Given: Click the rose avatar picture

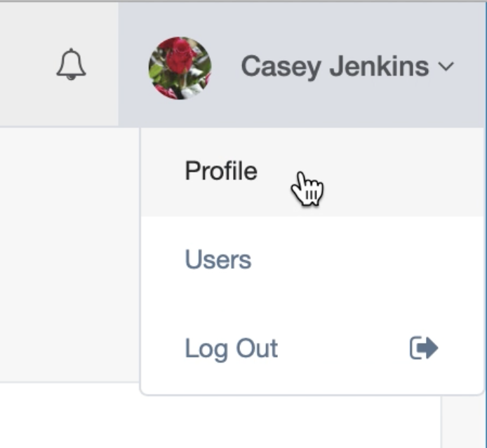Looking at the screenshot, I should [x=180, y=68].
